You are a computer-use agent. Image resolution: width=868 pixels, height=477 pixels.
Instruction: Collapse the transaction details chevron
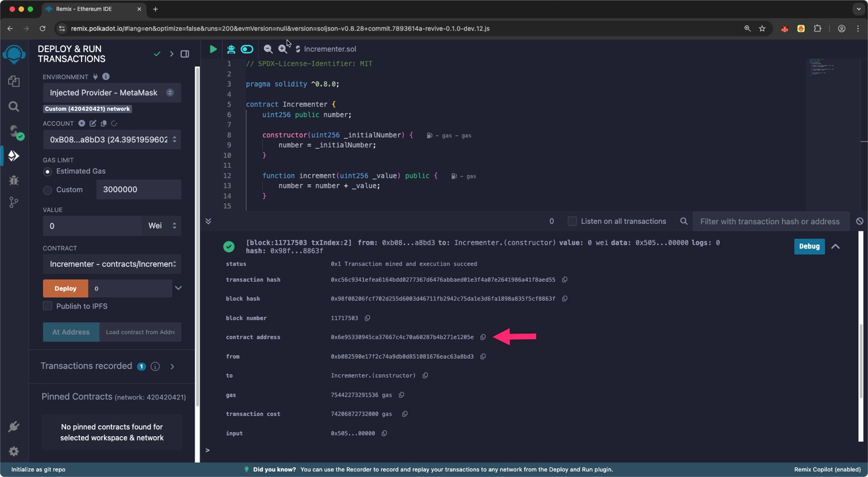[835, 246]
